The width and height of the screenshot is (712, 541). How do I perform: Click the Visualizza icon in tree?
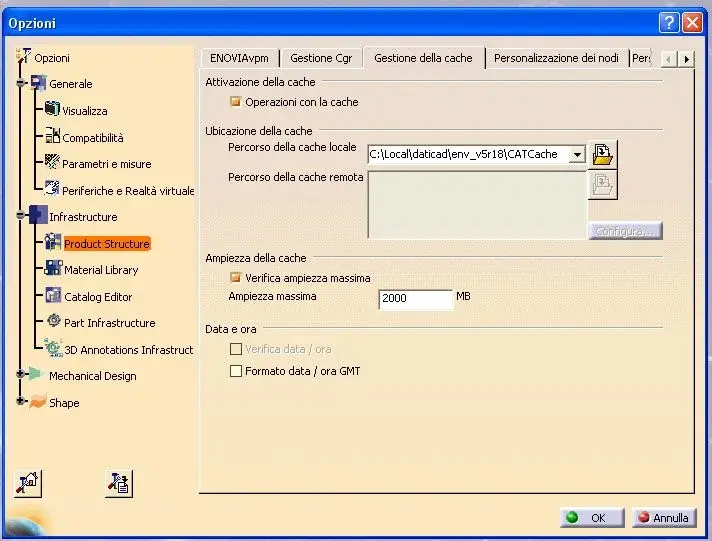coord(52,109)
